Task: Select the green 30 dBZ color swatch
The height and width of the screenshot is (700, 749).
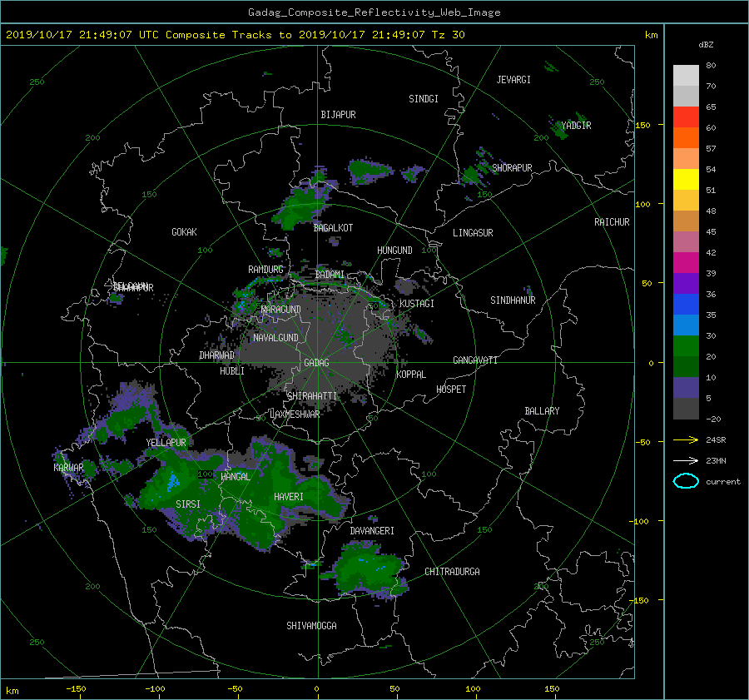Action: click(x=686, y=345)
